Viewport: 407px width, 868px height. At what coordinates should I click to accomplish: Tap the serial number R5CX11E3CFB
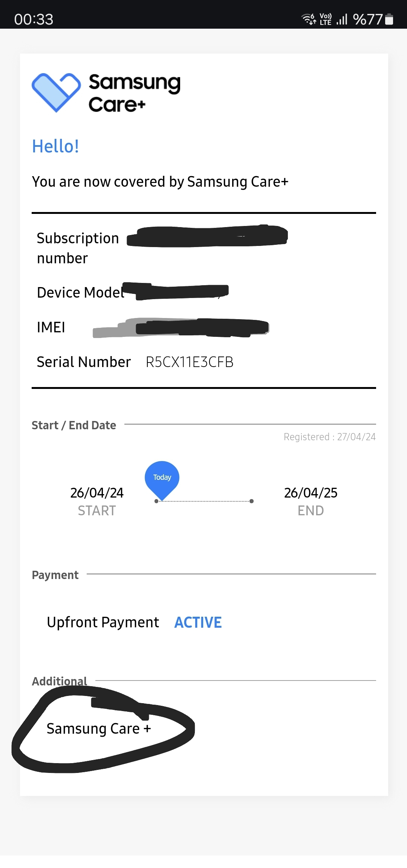(x=190, y=362)
